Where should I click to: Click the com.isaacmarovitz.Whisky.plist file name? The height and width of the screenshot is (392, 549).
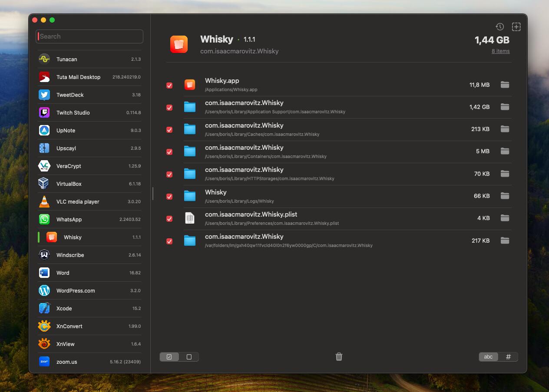pyautogui.click(x=251, y=214)
